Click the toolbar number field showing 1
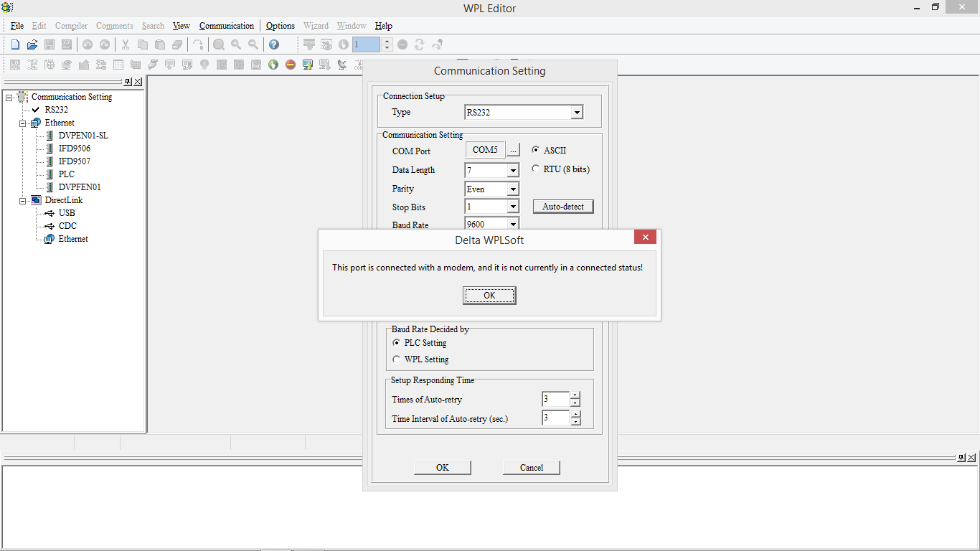 pyautogui.click(x=366, y=44)
